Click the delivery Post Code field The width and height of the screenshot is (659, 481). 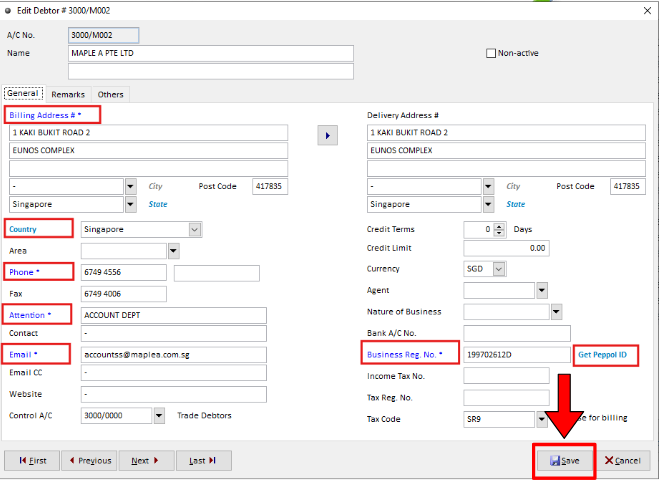coord(627,186)
